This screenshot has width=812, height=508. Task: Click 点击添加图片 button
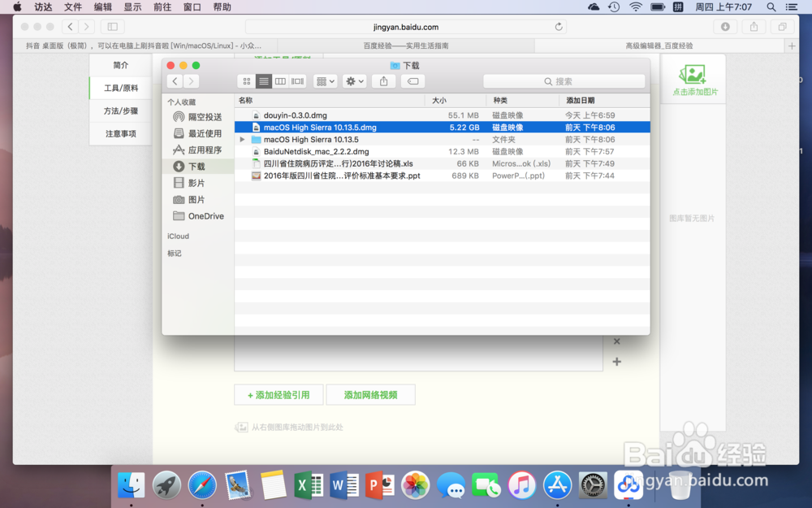point(694,80)
